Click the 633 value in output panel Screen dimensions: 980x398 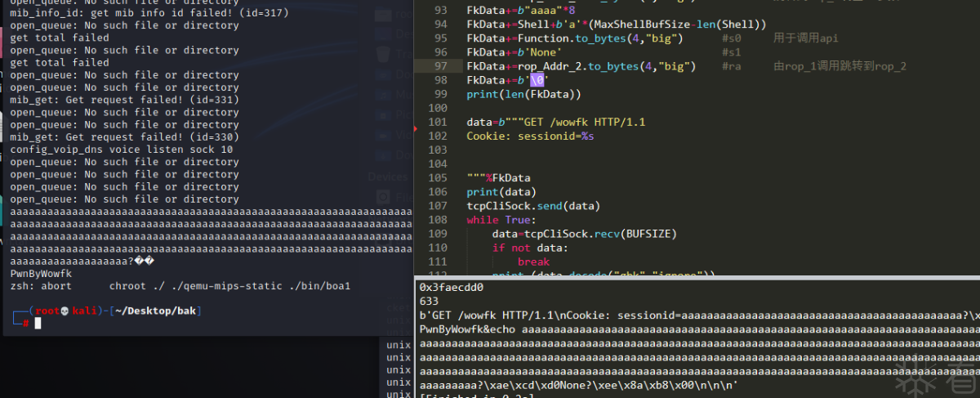[429, 302]
